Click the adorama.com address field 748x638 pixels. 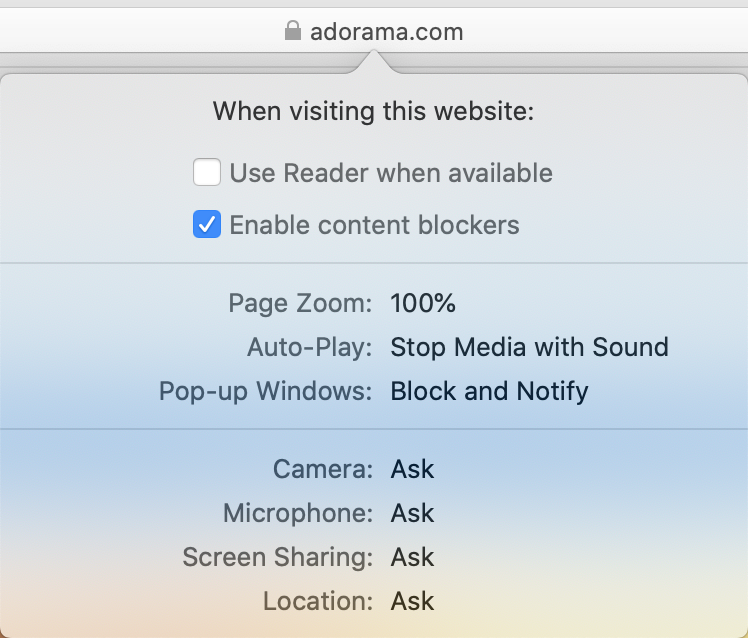(x=385, y=32)
